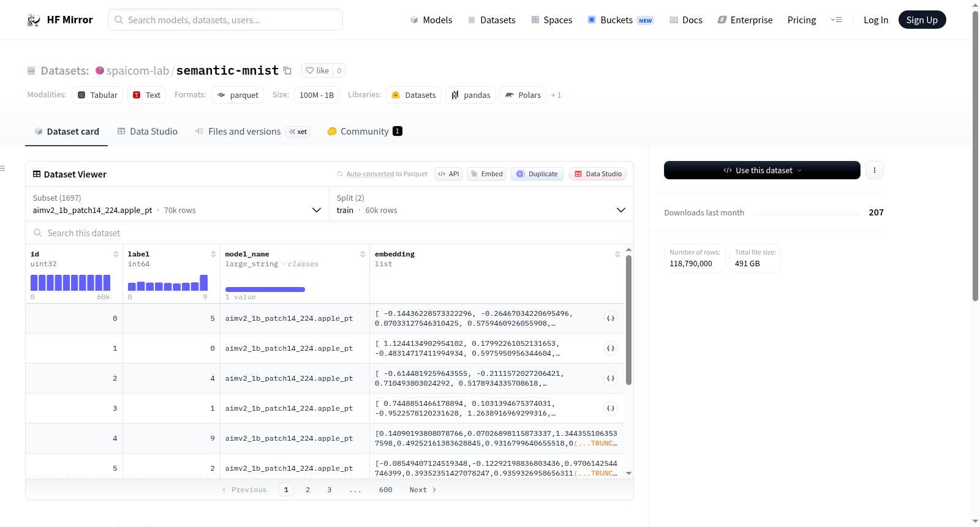Open the Files and versions tab

click(x=252, y=132)
